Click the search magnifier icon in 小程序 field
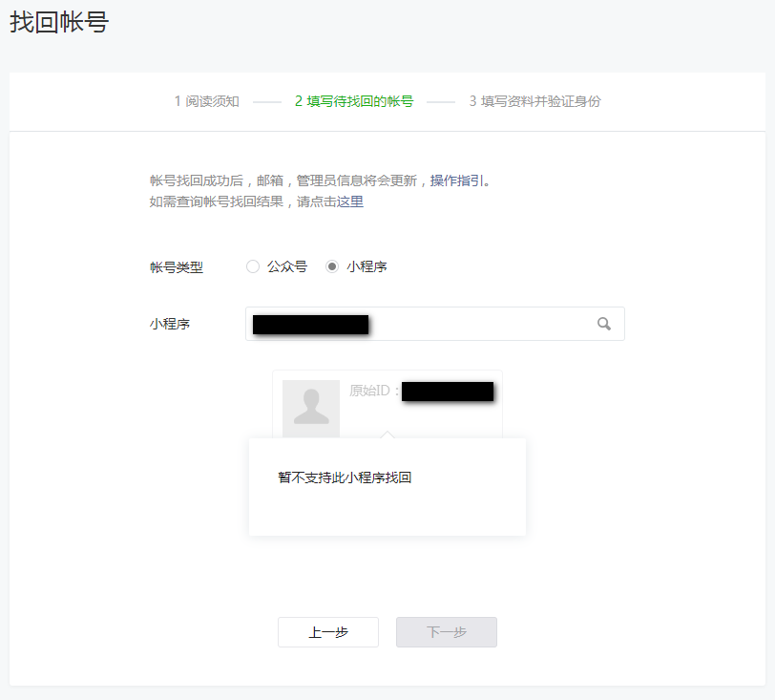The image size is (775, 700). pyautogui.click(x=603, y=324)
